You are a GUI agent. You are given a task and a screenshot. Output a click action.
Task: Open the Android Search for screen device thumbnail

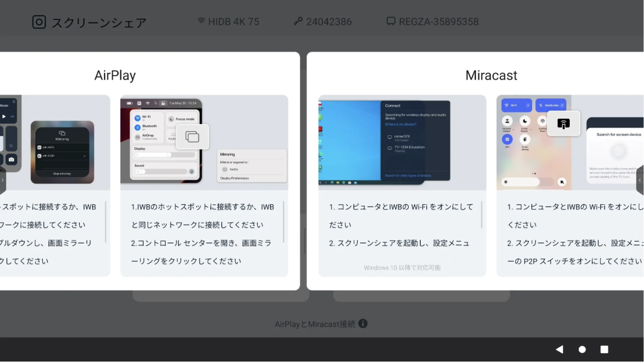[x=570, y=143]
